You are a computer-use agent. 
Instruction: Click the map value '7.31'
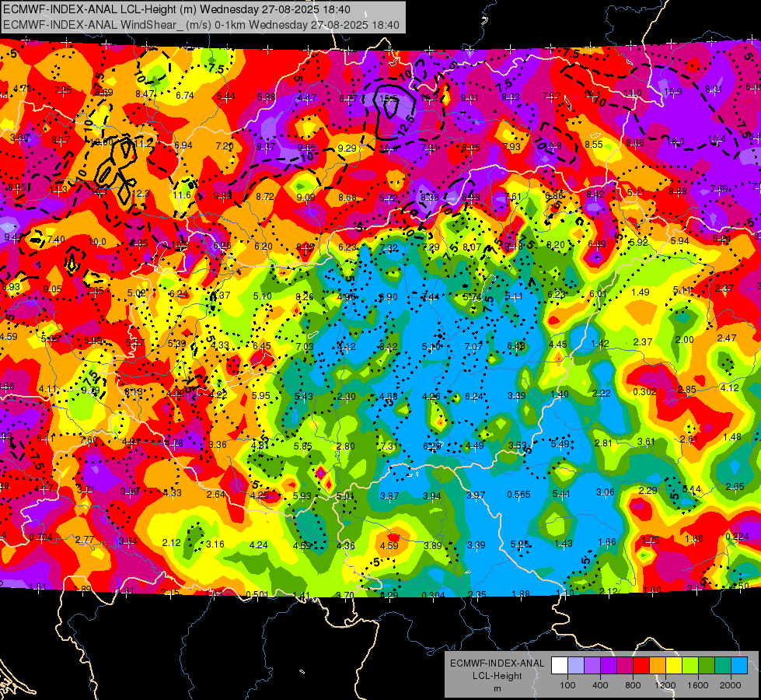[389, 446]
